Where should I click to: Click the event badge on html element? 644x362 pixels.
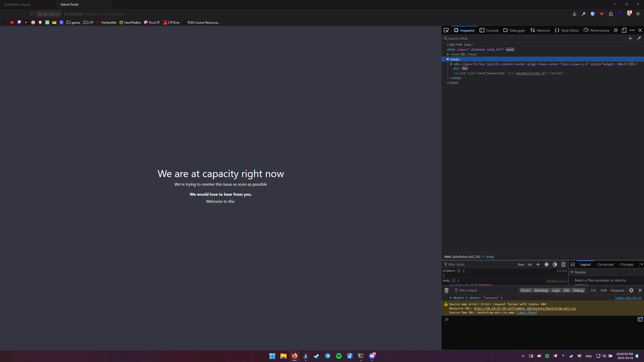(x=510, y=49)
